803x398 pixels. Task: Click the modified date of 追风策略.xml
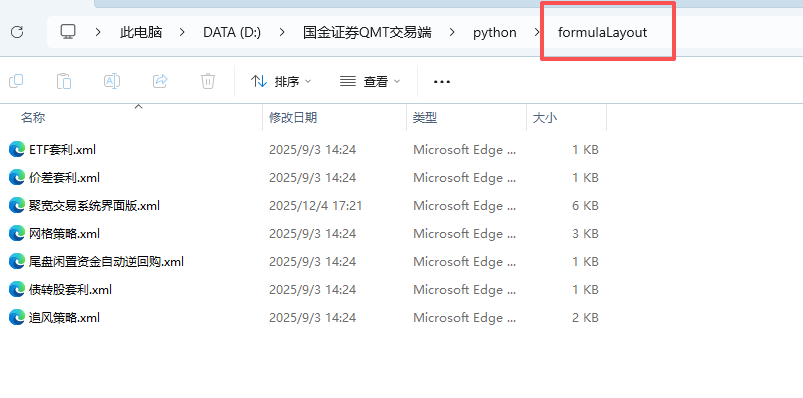pos(312,318)
